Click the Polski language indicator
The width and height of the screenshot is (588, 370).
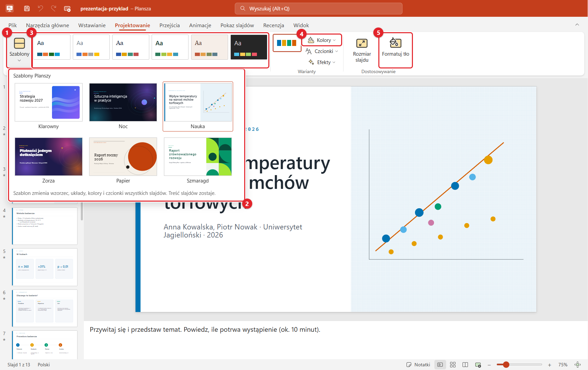(x=44, y=365)
